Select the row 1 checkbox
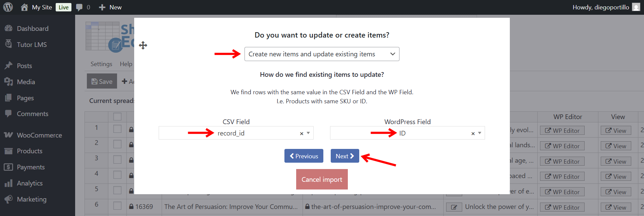This screenshot has height=216, width=644. coord(117,129)
